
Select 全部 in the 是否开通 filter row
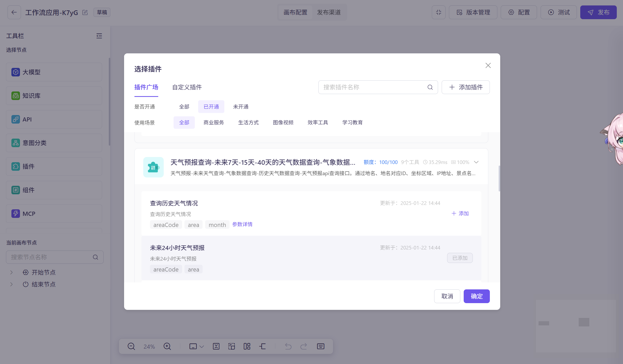(x=184, y=107)
